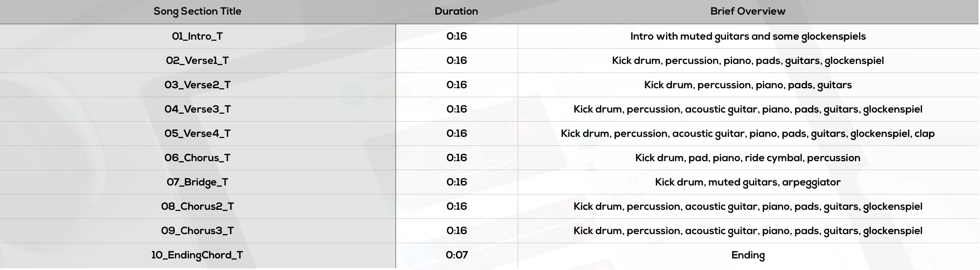980x270 pixels.
Task: Click the 03_Verse2_T section name
Action: (x=197, y=85)
